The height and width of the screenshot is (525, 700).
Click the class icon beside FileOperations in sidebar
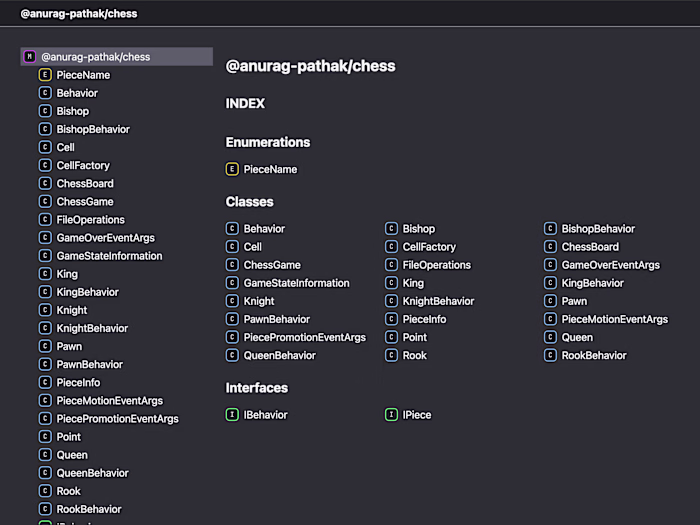point(45,219)
